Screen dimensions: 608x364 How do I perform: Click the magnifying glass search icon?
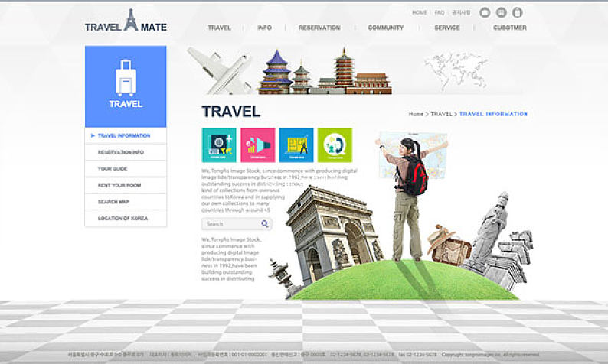coord(265,224)
